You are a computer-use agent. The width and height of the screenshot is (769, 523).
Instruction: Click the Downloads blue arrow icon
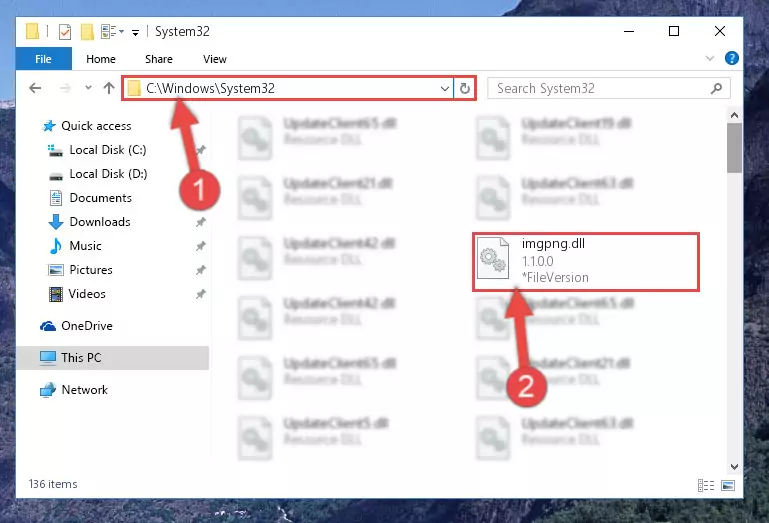pos(56,222)
